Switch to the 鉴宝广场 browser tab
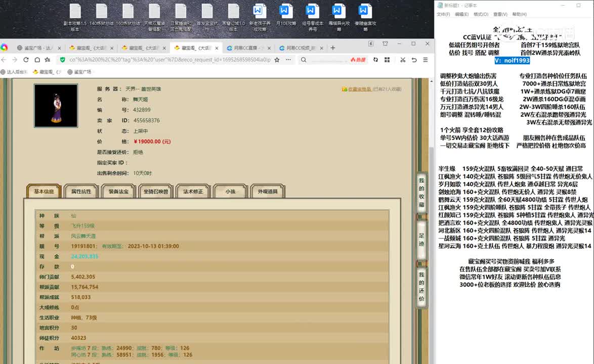 click(x=39, y=48)
